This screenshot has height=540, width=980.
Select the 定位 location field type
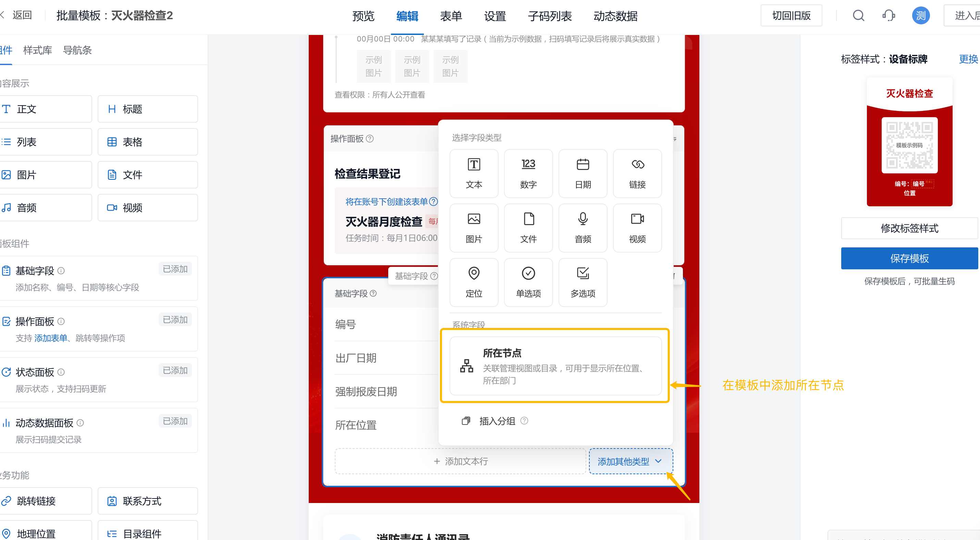tap(474, 282)
